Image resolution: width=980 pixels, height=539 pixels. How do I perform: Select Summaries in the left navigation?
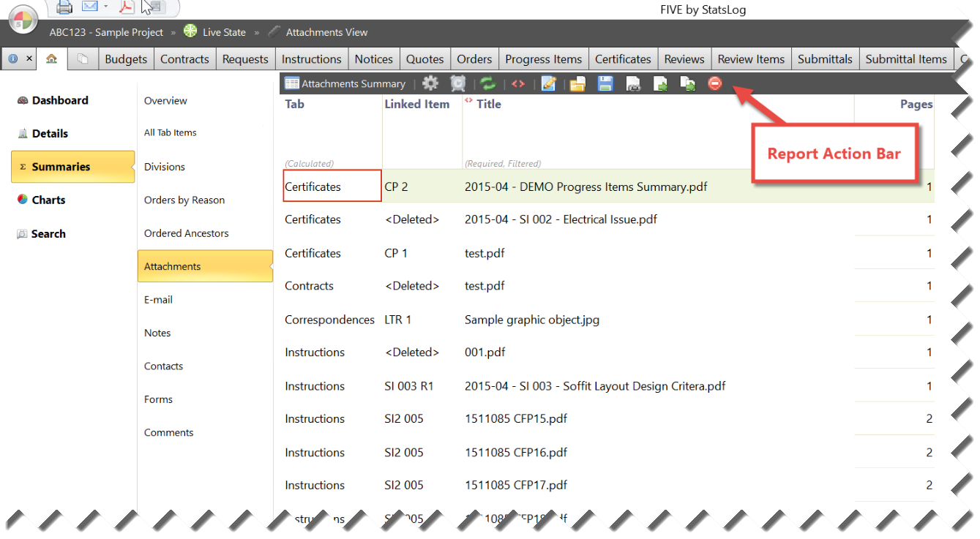pos(72,167)
